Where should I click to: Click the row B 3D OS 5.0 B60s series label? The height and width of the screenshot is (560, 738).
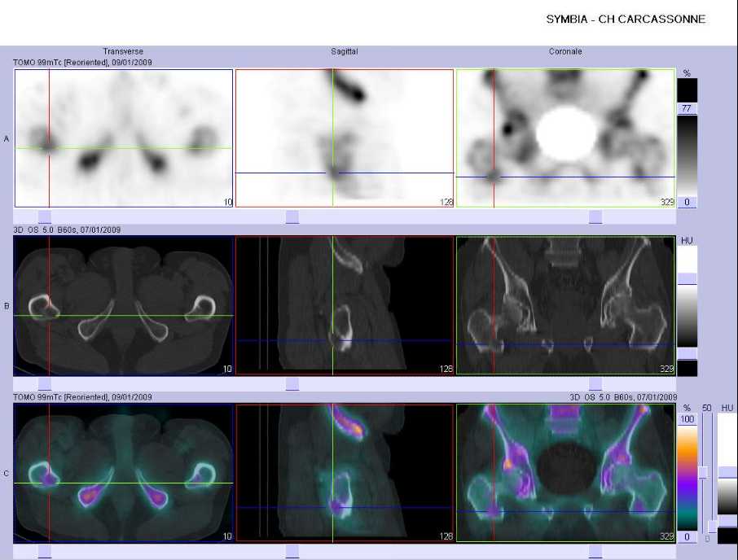67,230
